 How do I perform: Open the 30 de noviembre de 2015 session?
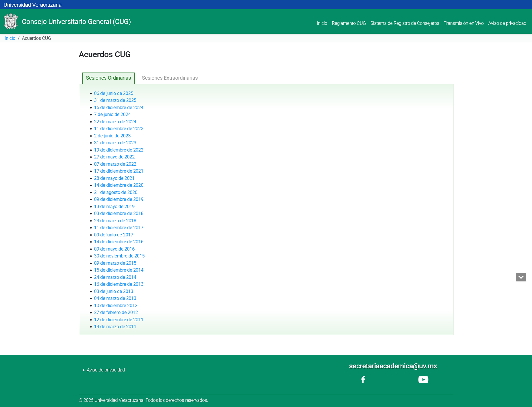click(119, 256)
